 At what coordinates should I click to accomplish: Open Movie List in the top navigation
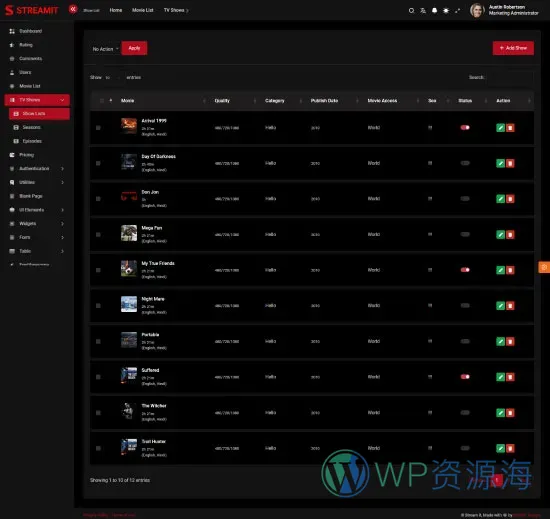click(143, 10)
